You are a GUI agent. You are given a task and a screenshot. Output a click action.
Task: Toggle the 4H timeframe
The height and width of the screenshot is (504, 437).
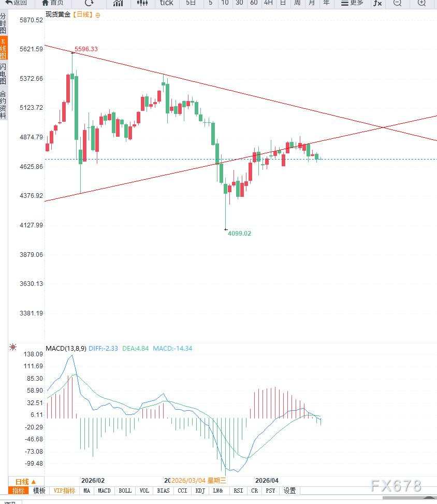click(x=268, y=3)
